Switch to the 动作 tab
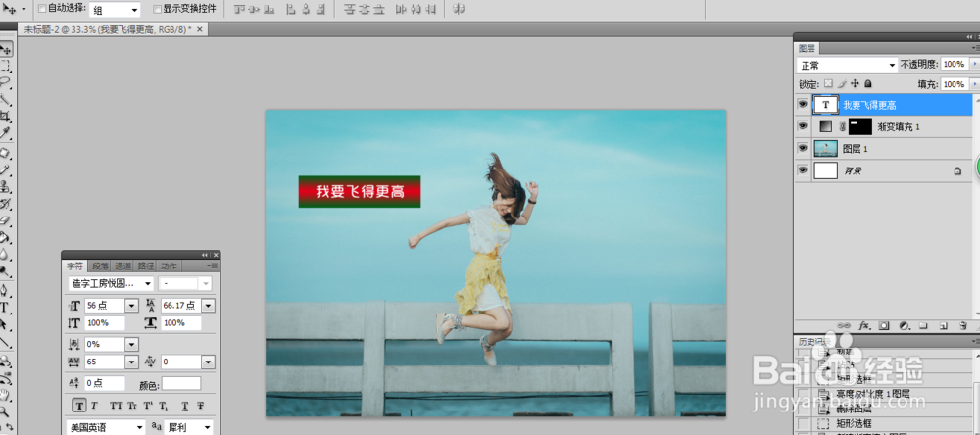This screenshot has height=435, width=980. tap(168, 266)
